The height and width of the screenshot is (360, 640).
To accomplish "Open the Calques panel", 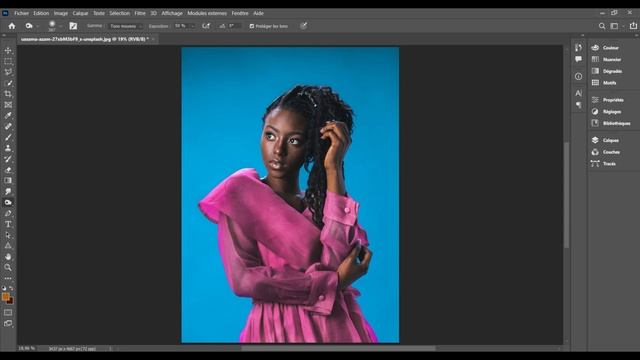I will tap(611, 140).
